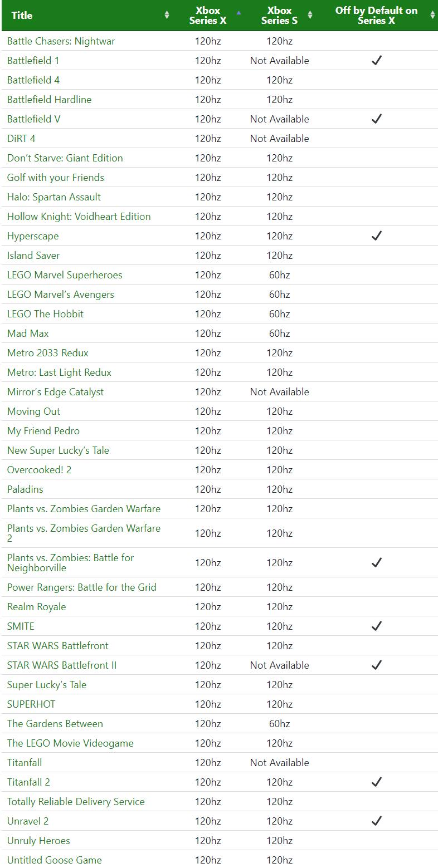Image resolution: width=438 pixels, height=868 pixels.
Task: Click the SMITE off-by-default checkmark
Action: click(377, 626)
